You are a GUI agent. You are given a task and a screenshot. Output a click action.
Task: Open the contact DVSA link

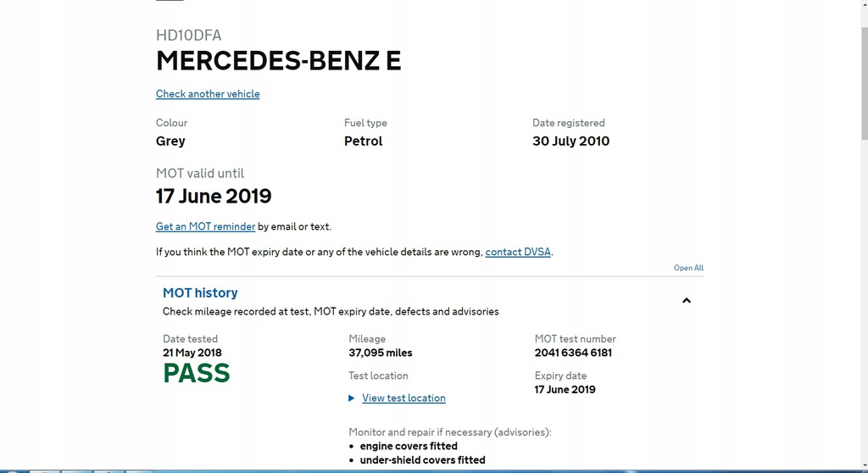click(x=517, y=252)
